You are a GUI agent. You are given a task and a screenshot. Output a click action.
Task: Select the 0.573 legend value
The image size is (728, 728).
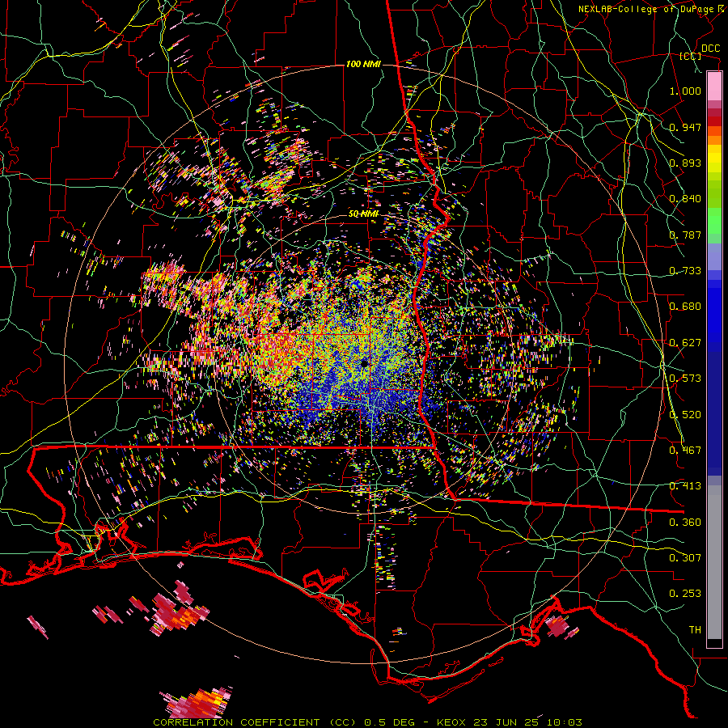685,379
